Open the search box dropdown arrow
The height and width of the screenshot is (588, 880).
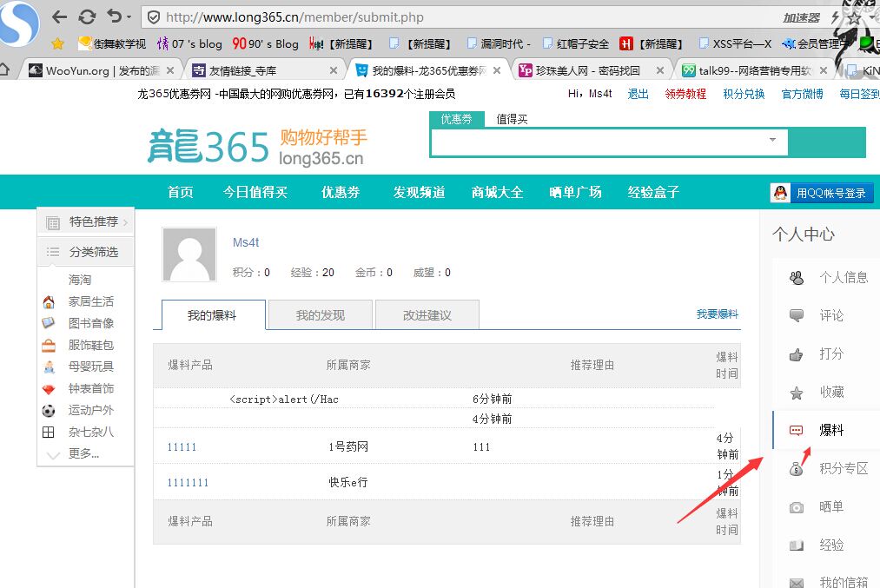point(773,140)
